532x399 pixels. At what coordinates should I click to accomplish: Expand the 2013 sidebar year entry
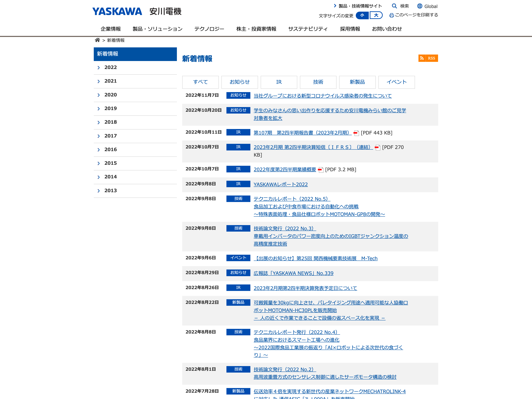click(110, 191)
